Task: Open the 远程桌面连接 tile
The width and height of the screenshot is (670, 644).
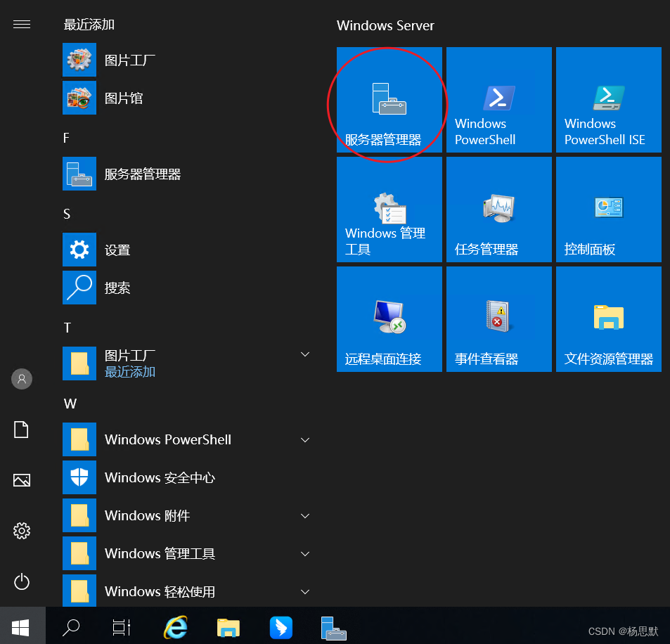Action: [x=389, y=319]
